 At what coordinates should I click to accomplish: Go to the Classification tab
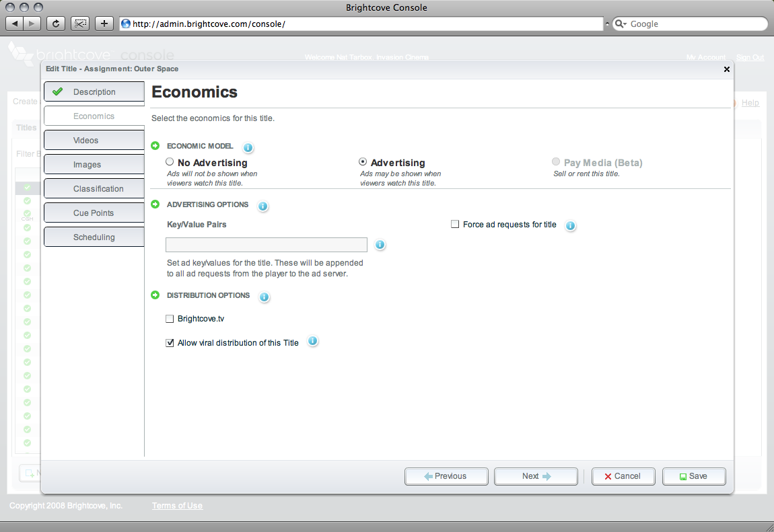click(94, 188)
